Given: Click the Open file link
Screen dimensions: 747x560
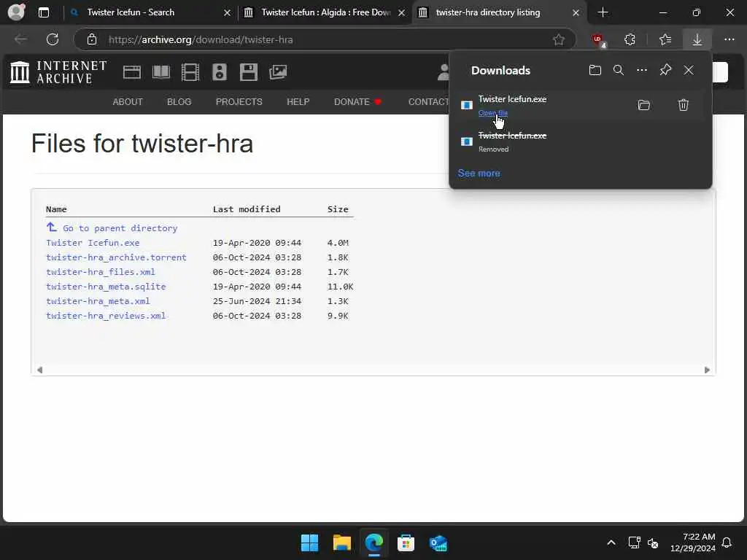Looking at the screenshot, I should 492,113.
